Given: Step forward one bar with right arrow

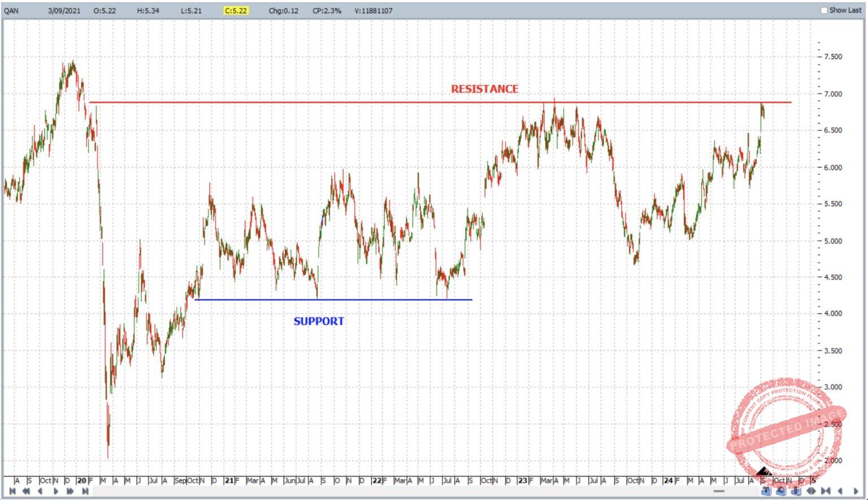Looking at the screenshot, I should [x=55, y=491].
